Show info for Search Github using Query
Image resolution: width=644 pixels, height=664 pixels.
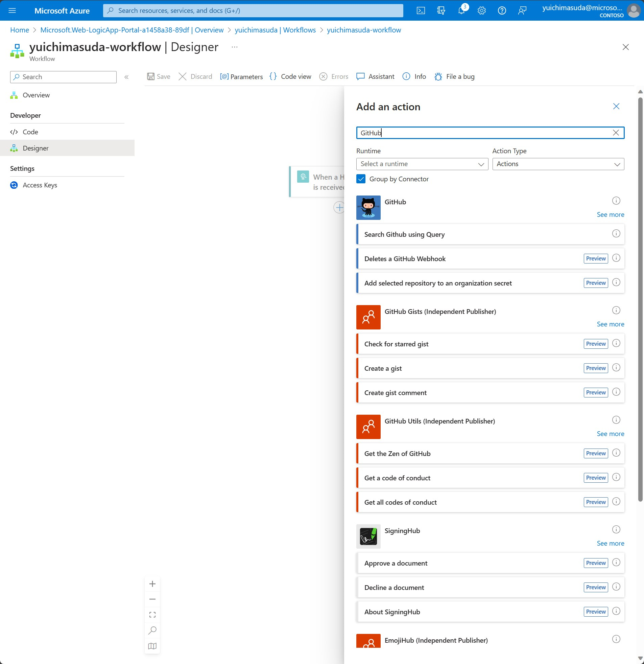616,234
